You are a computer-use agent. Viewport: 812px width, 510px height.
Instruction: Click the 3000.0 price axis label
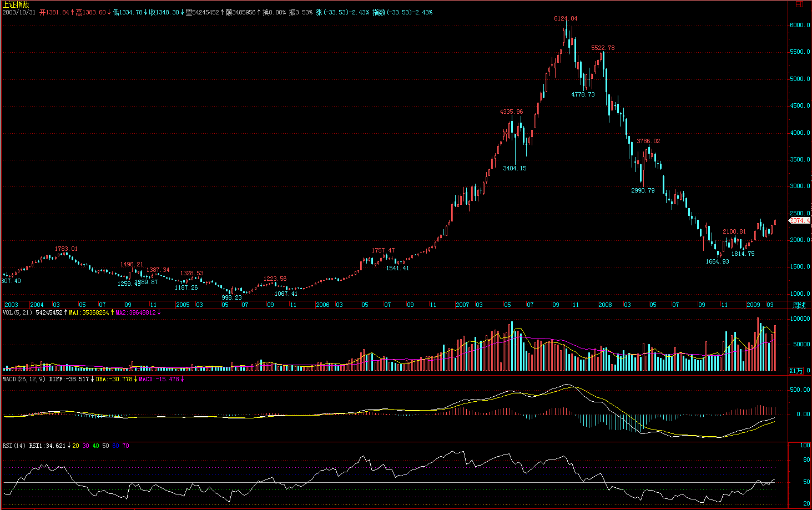click(x=800, y=186)
